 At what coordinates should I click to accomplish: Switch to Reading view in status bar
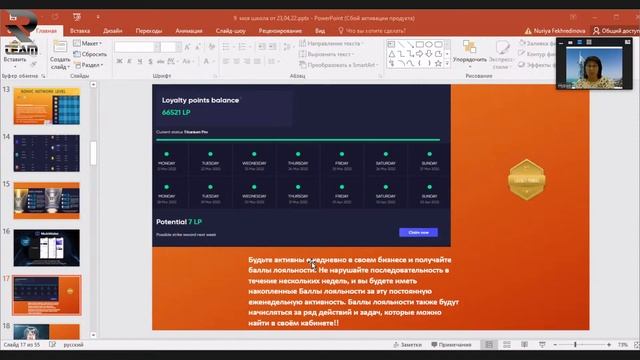[524, 345]
